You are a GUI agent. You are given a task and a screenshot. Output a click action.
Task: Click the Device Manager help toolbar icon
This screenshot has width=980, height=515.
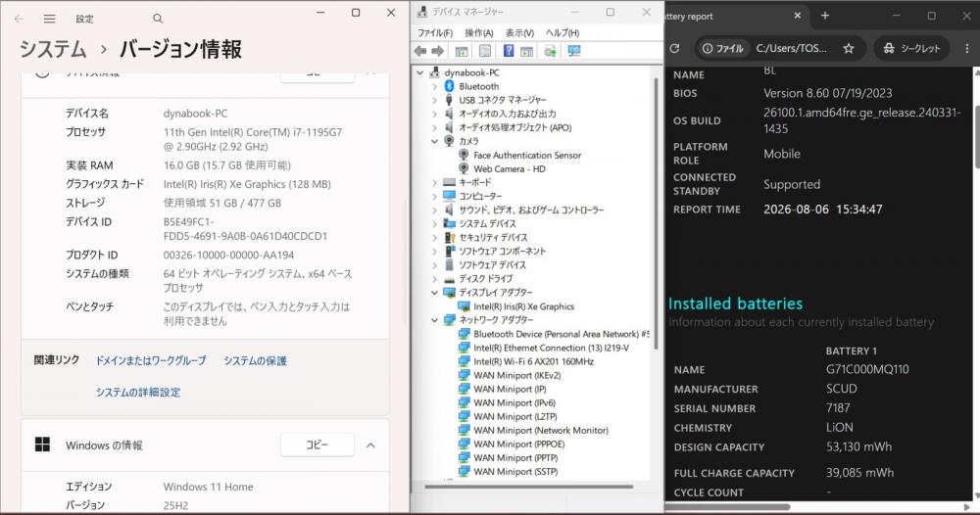click(x=509, y=51)
